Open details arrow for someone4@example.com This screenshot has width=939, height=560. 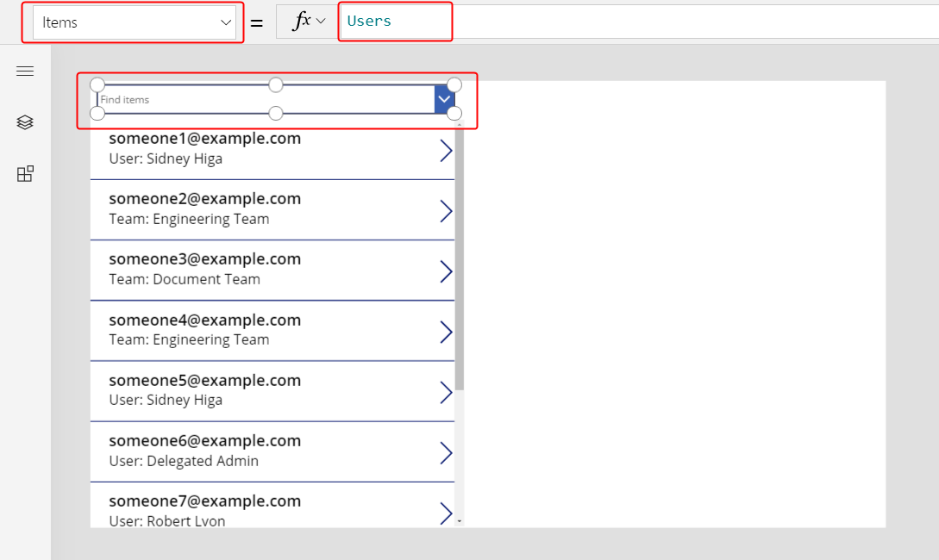click(446, 332)
